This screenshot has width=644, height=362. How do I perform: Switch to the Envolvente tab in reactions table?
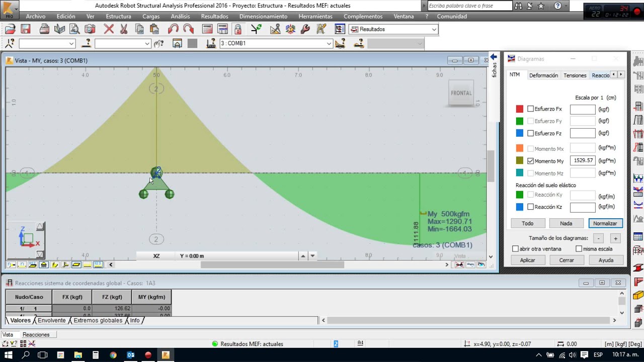[51, 320]
